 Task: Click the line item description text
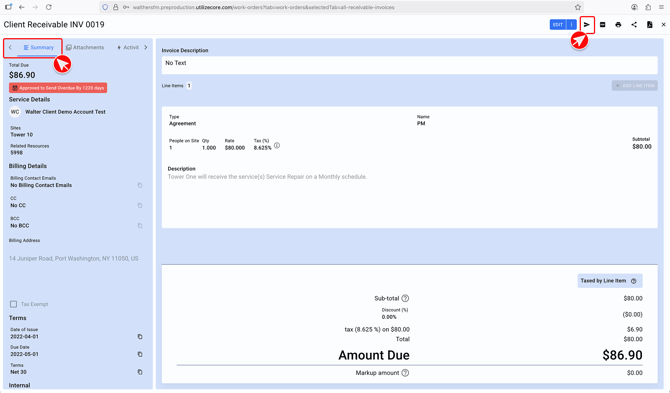[267, 177]
